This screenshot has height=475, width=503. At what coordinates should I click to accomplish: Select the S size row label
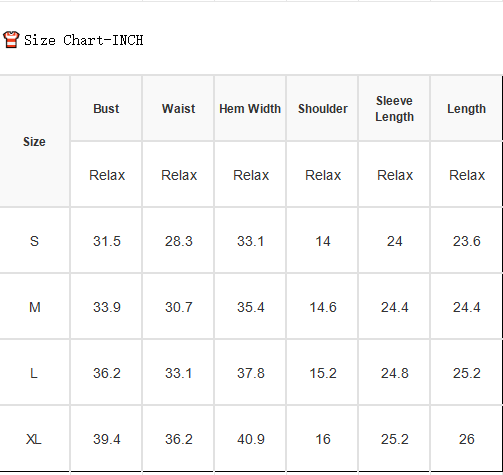click(34, 241)
